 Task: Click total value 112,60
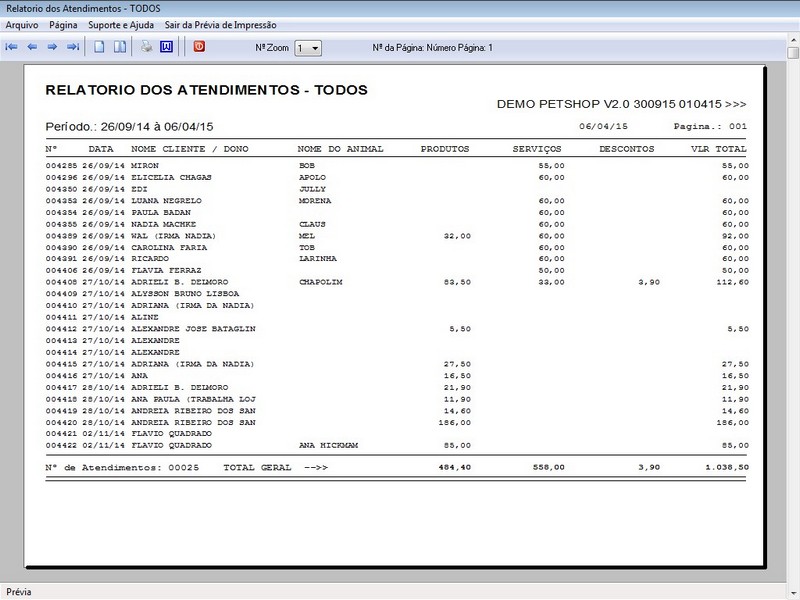coord(733,282)
